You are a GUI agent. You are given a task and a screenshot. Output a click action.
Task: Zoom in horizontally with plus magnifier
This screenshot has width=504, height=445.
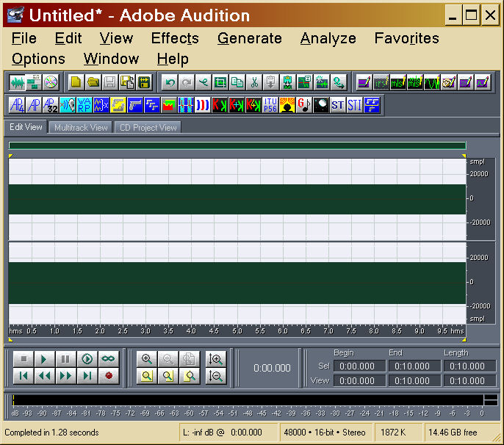pos(147,359)
